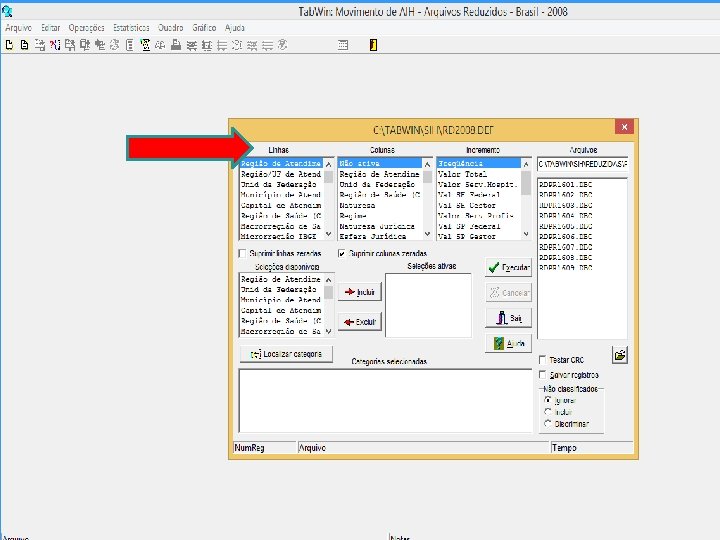
Task: Select Valor Serv.Hospit. in Incremento list
Action: tap(479, 185)
